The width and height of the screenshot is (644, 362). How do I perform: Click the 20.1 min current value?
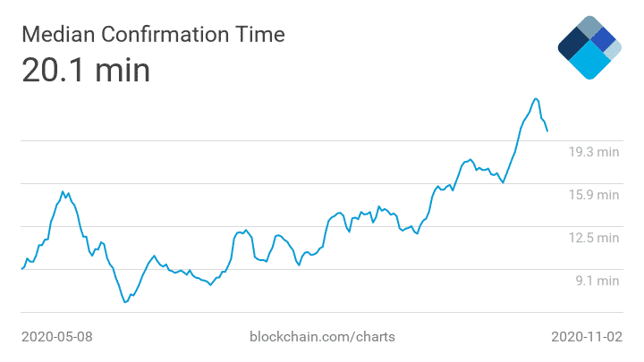(x=86, y=70)
